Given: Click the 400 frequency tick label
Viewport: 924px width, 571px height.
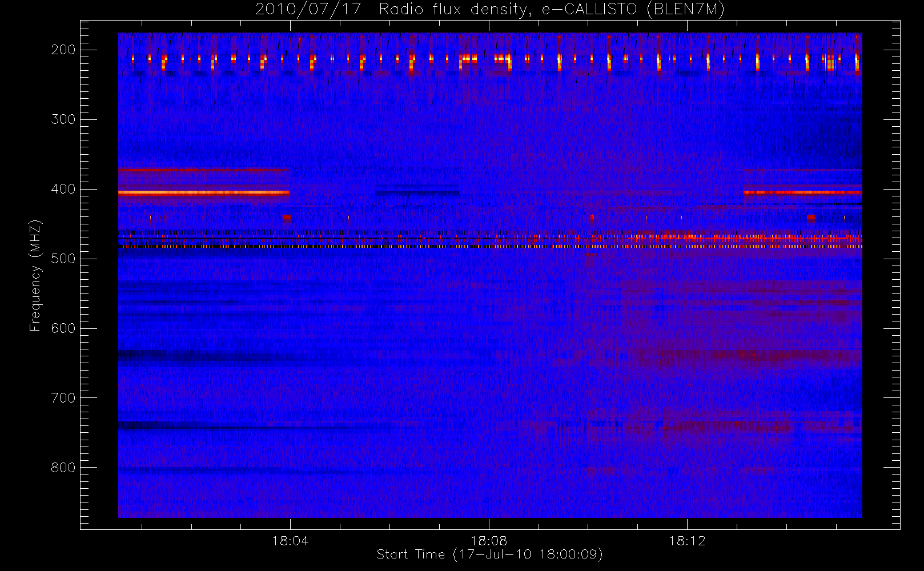Looking at the screenshot, I should (63, 189).
